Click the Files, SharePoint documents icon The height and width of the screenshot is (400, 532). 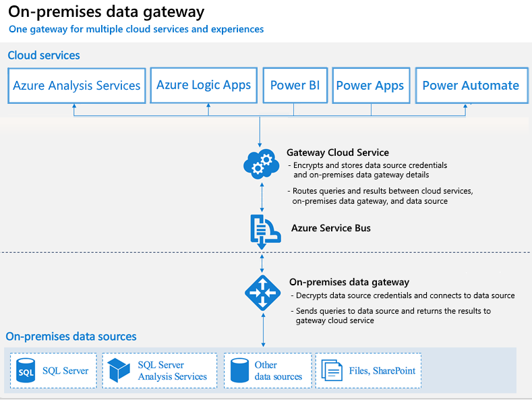(x=332, y=370)
